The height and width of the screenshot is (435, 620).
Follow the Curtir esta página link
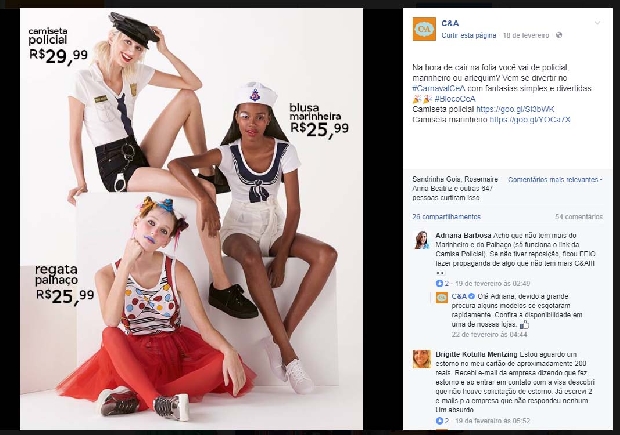click(469, 35)
